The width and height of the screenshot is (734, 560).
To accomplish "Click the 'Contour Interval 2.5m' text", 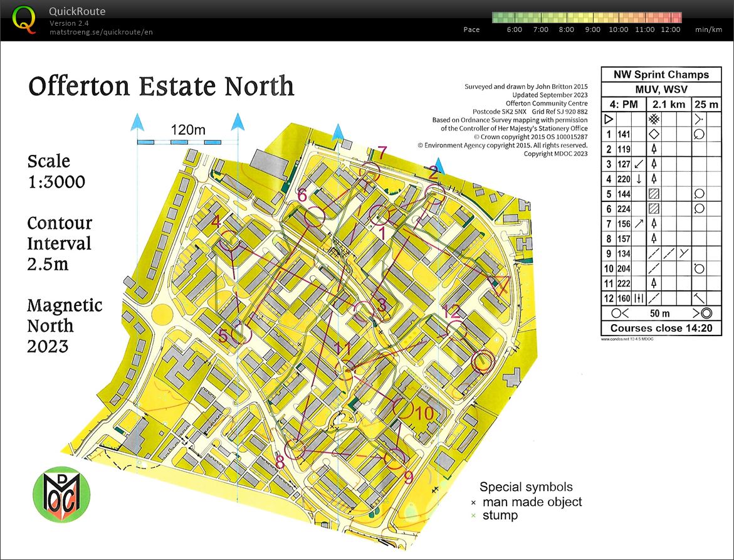I will click(x=60, y=243).
